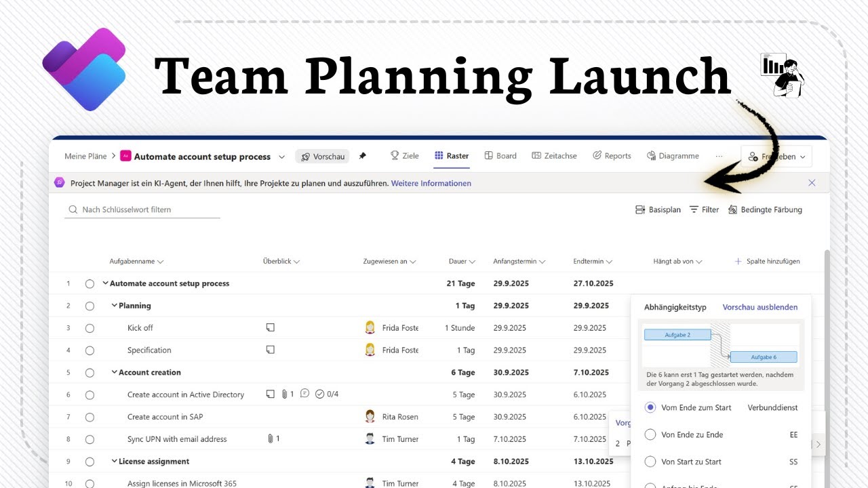Image resolution: width=868 pixels, height=488 pixels.
Task: Switch to the Ziele tab
Action: [x=404, y=156]
